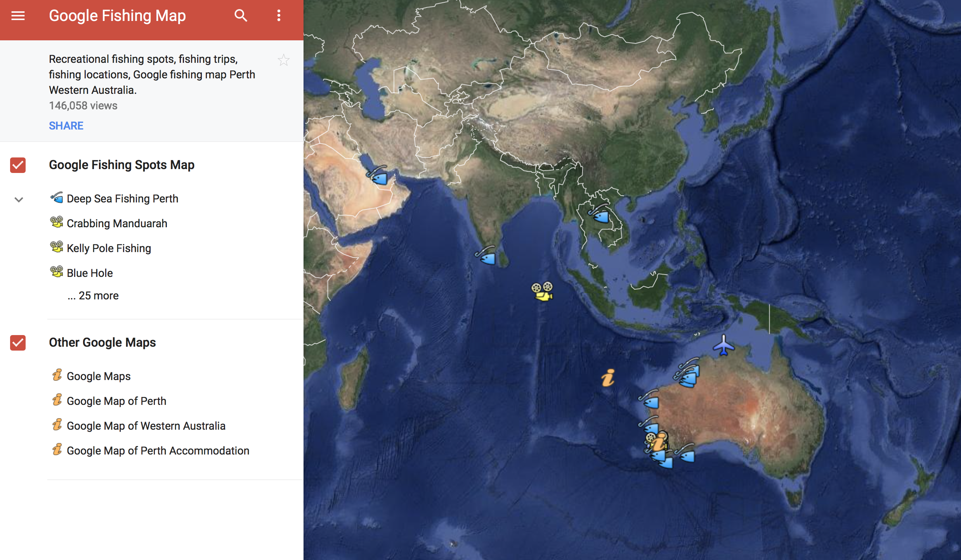Viewport: 961px width, 560px height.
Task: Open Google Map of Western Australia entry
Action: pyautogui.click(x=146, y=426)
